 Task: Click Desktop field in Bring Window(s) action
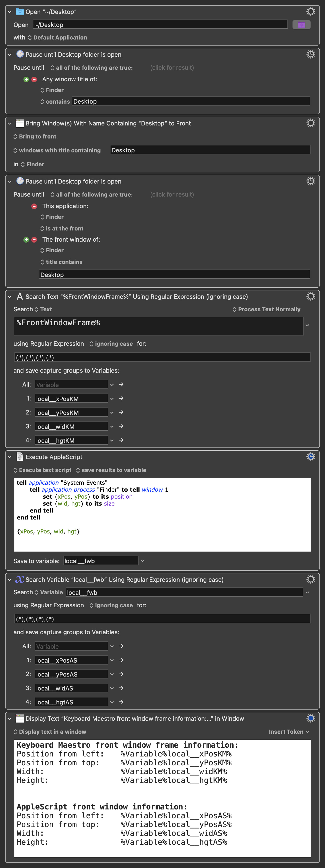[210, 150]
